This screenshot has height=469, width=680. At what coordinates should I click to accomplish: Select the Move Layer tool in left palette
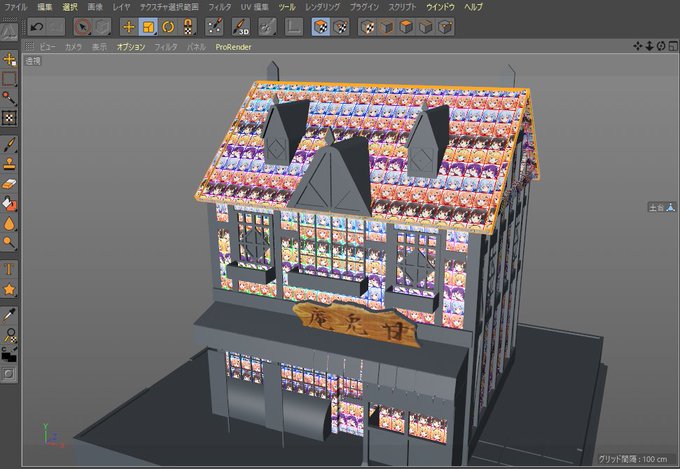pos(9,59)
